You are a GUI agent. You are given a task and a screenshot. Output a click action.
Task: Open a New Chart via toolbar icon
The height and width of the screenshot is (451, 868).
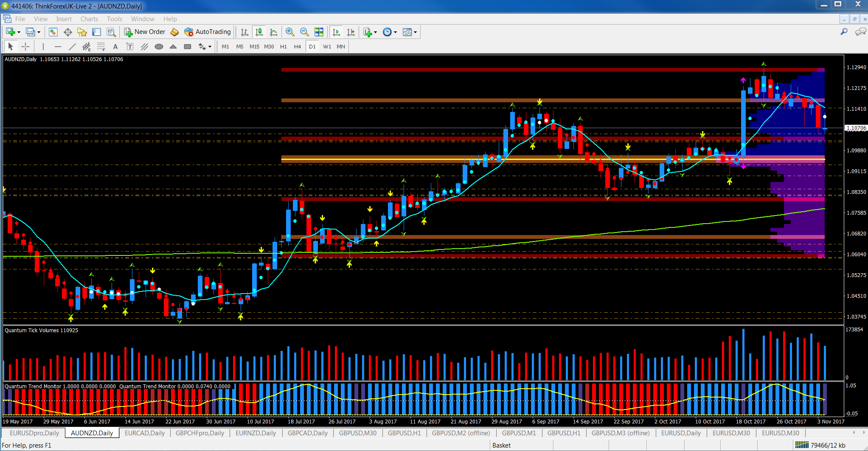10,32
